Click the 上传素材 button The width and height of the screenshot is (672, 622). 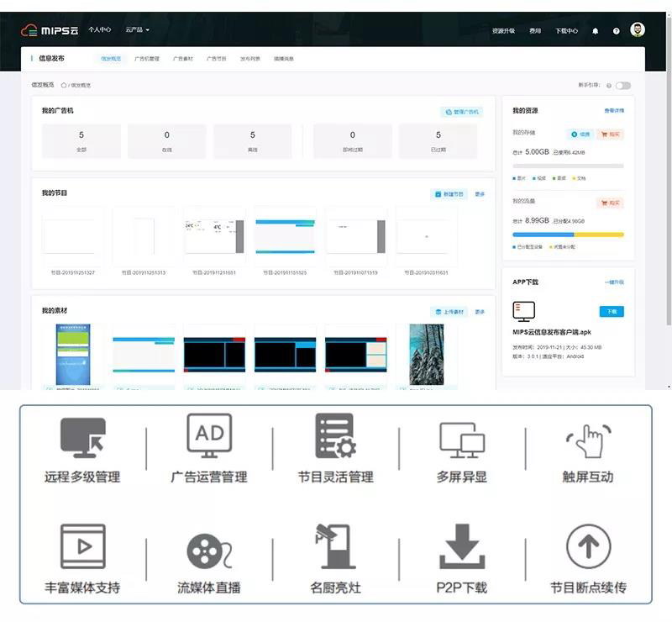pos(449,312)
